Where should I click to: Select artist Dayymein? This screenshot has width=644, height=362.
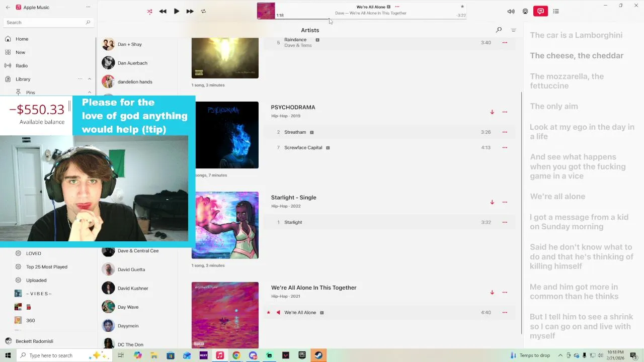pos(128,326)
